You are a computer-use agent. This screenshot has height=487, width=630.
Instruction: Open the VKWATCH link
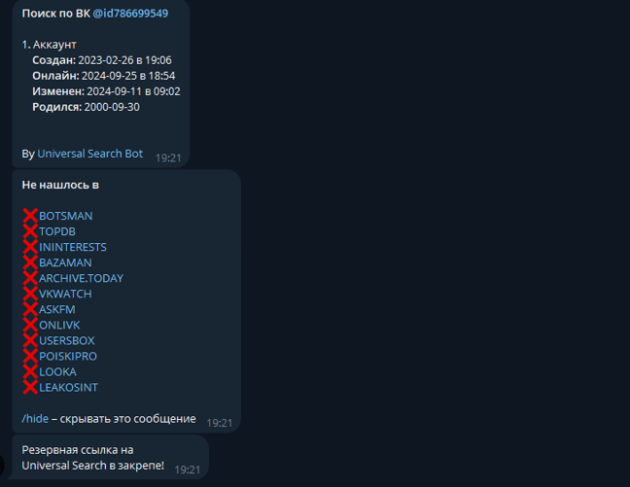(65, 294)
